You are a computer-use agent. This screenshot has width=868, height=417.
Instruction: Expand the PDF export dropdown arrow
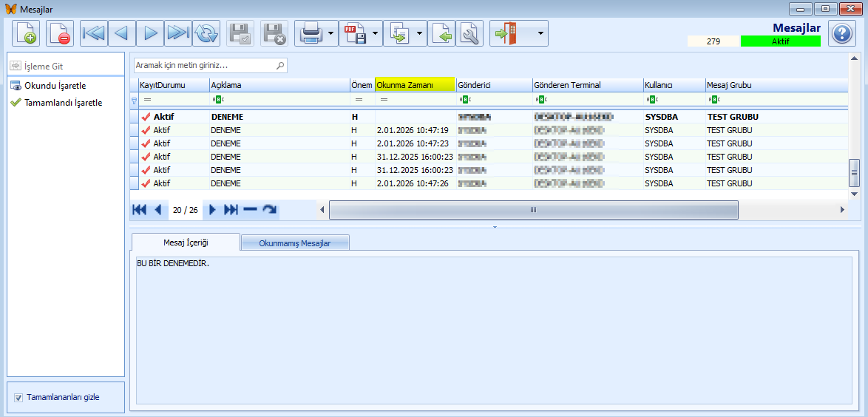pos(376,33)
